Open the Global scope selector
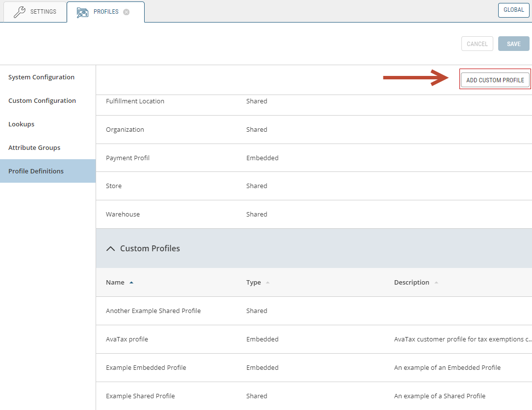 (x=513, y=10)
